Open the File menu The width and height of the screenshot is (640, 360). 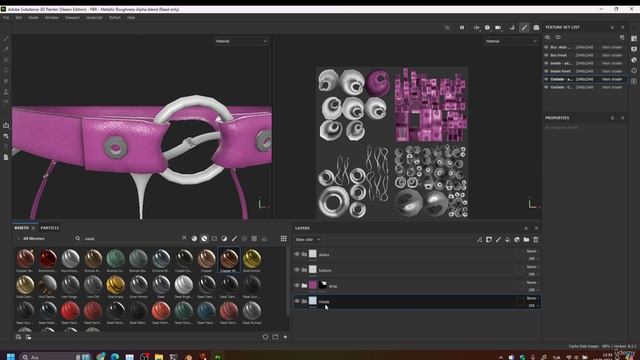(x=6, y=18)
